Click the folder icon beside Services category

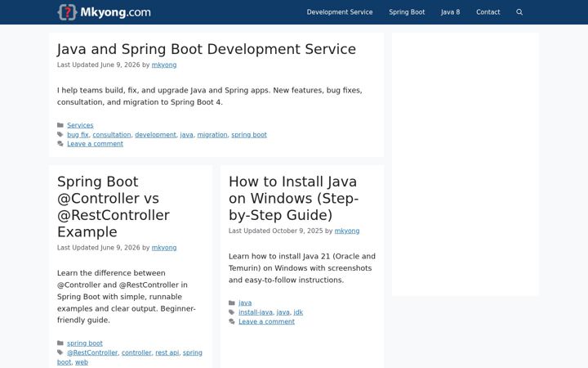point(60,125)
